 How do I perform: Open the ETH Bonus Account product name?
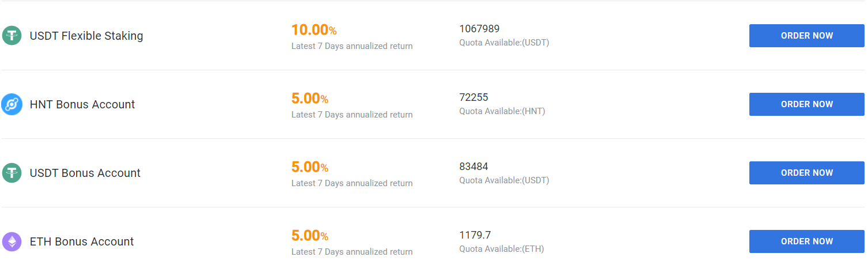[82, 241]
